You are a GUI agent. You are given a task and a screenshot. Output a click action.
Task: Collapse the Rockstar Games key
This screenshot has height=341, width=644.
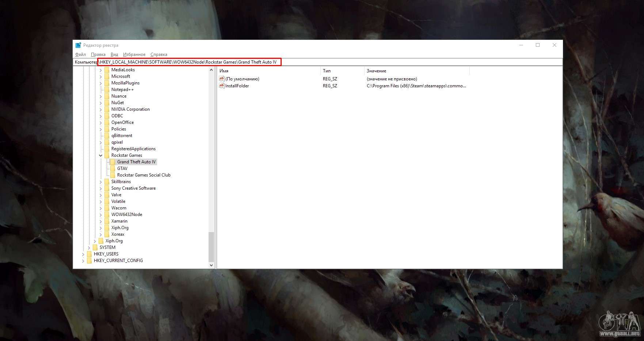pos(101,155)
